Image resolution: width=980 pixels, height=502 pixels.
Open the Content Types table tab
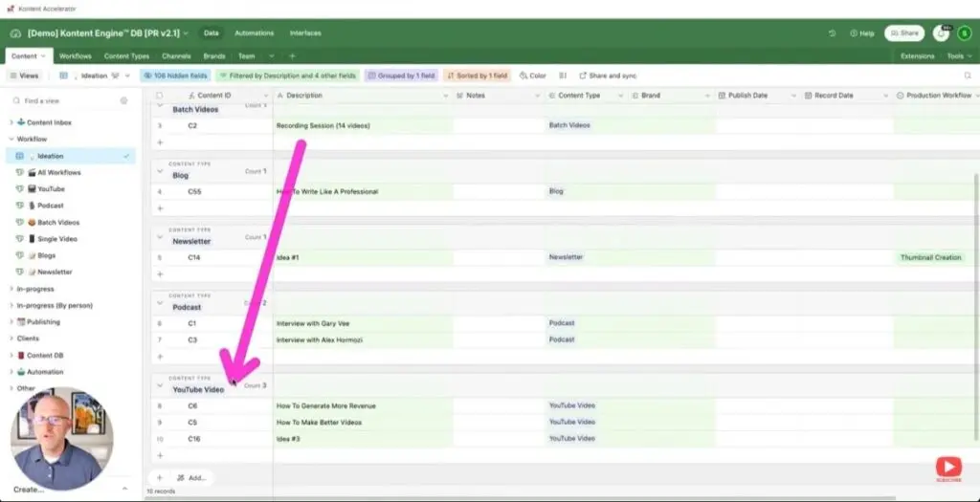click(x=126, y=56)
